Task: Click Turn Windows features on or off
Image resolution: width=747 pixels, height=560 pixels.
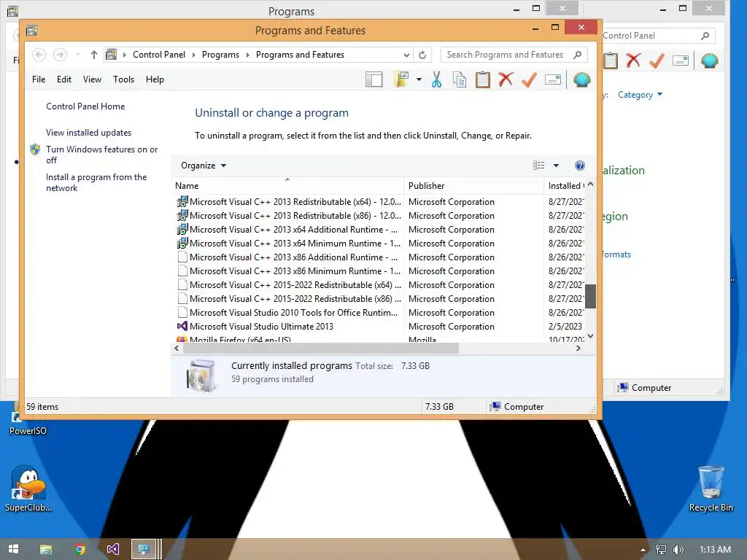Action: tap(101, 155)
